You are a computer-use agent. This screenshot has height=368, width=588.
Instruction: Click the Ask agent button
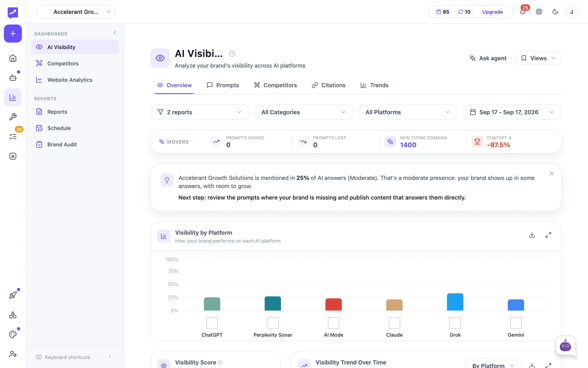pyautogui.click(x=488, y=58)
